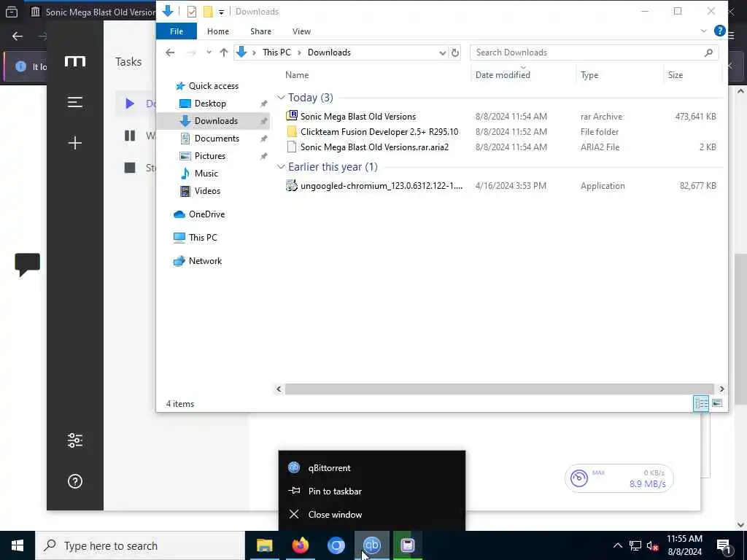Image resolution: width=747 pixels, height=560 pixels.
Task: Go back in File Explorer navigation
Action: tap(170, 52)
